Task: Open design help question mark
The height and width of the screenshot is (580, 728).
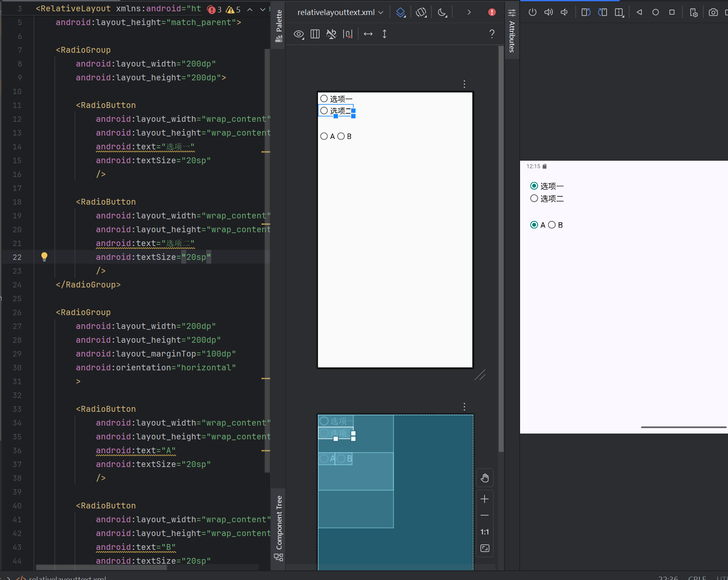Action: click(492, 34)
